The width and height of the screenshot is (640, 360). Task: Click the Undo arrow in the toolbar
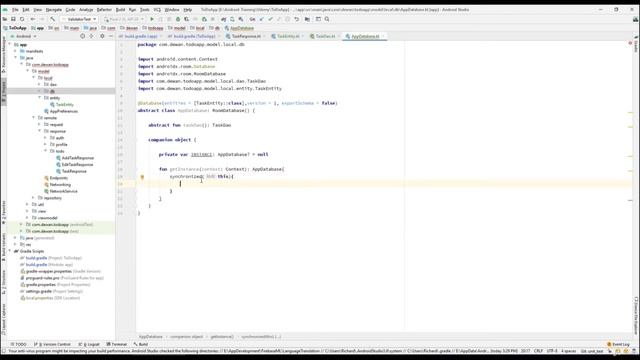tap(296, 19)
